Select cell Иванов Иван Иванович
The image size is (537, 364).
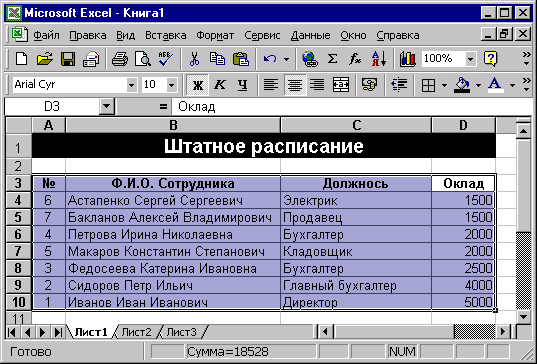pyautogui.click(x=173, y=302)
